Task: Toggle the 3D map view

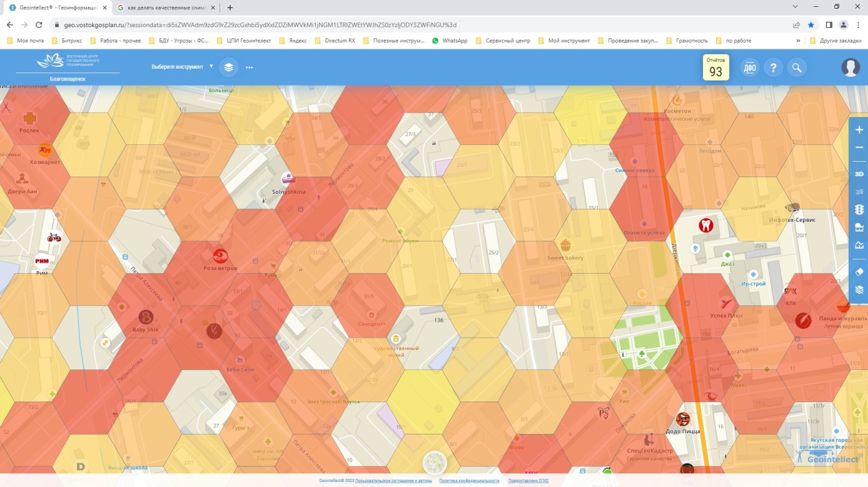Action: click(859, 174)
